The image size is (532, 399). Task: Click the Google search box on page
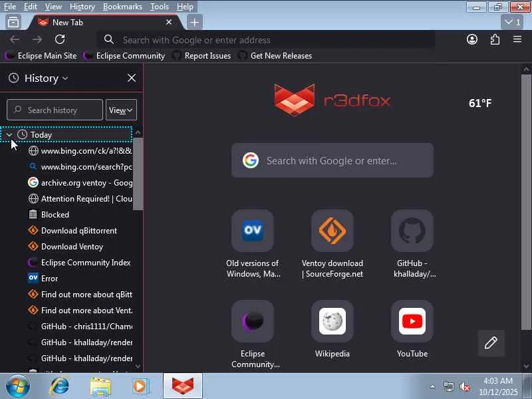click(x=332, y=160)
